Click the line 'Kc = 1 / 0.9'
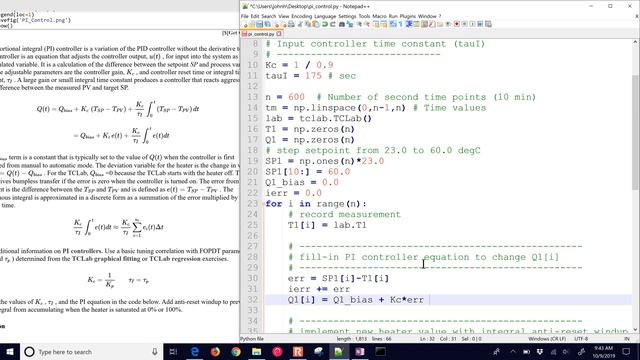The image size is (640, 360). [x=299, y=65]
